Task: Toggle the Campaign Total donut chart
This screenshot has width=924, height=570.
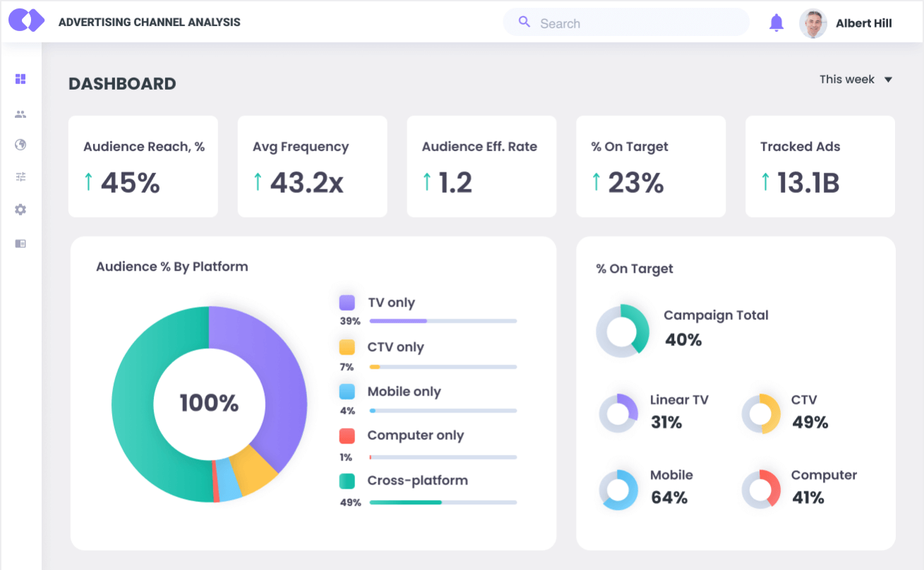Action: click(x=623, y=330)
